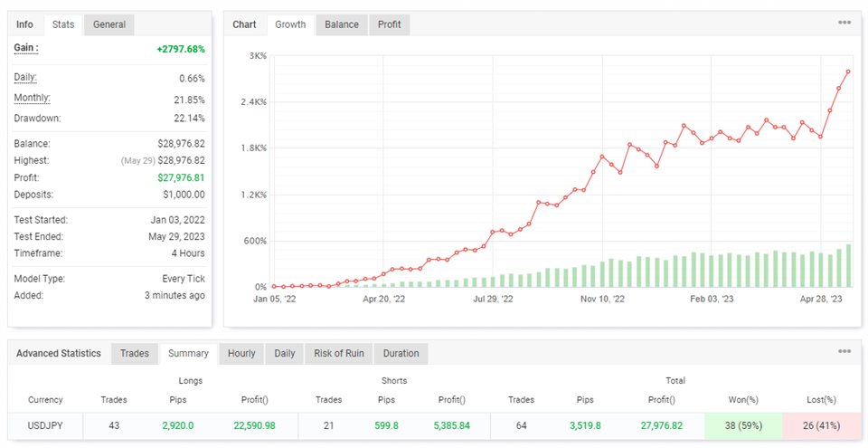868x448 pixels.
Task: Click the Model Type value Every Tick
Action: tap(184, 279)
